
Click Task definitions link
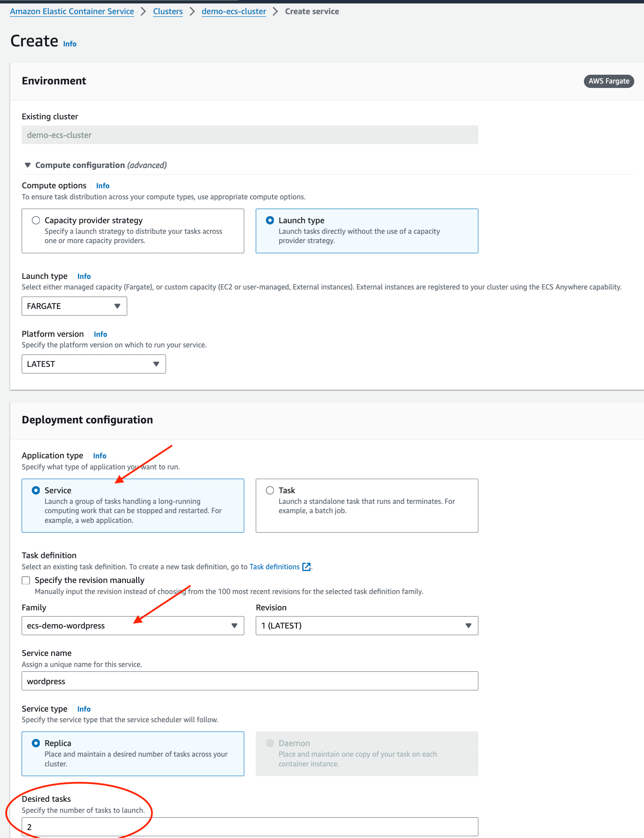pyautogui.click(x=274, y=567)
